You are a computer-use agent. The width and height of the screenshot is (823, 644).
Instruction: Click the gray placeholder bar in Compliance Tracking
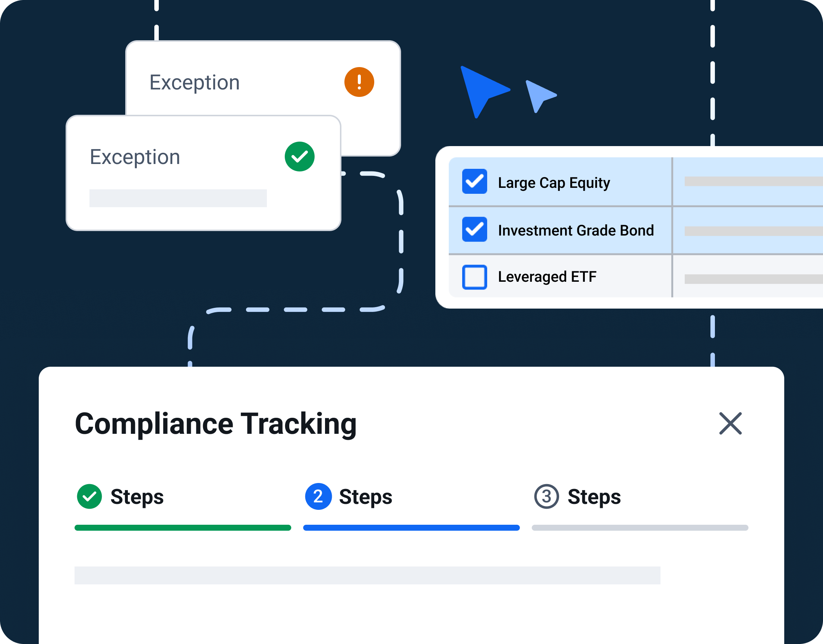367,575
